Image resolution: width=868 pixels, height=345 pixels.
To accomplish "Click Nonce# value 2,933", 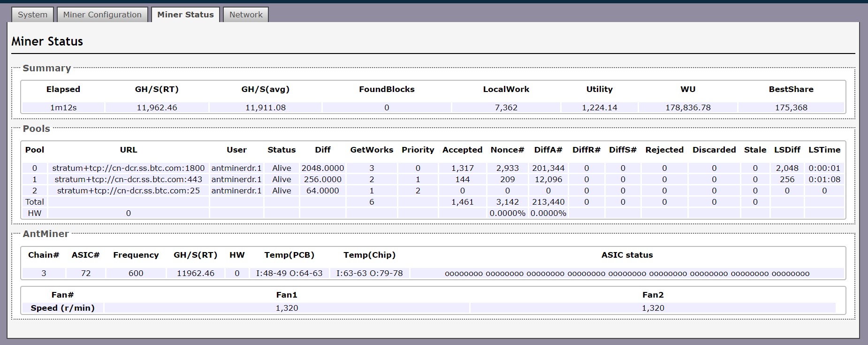I will click(x=507, y=168).
